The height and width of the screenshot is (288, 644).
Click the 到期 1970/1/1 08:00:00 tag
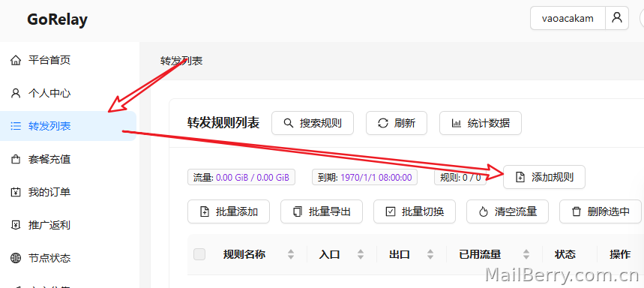(364, 178)
